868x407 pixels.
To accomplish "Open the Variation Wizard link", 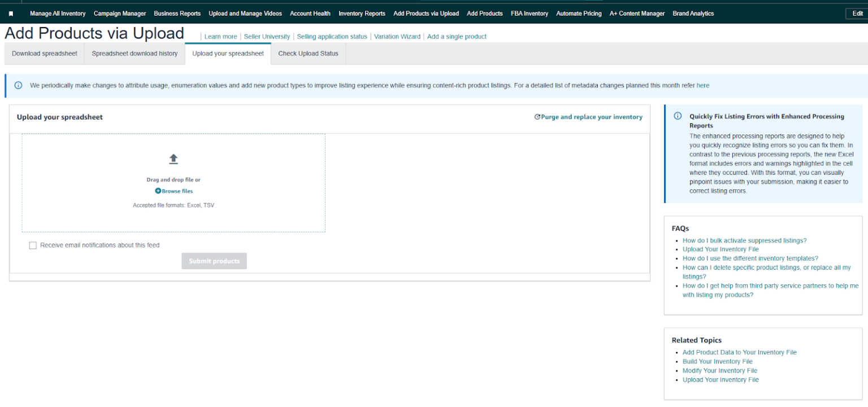I will 397,36.
